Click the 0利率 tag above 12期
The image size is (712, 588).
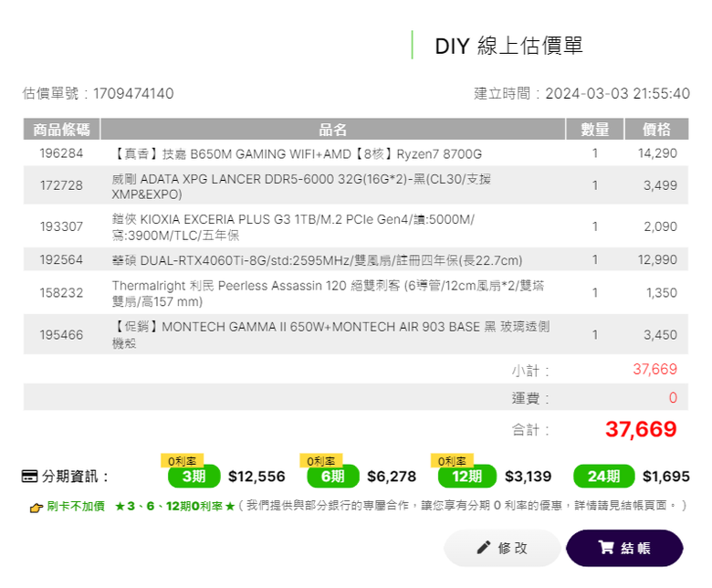point(452,460)
